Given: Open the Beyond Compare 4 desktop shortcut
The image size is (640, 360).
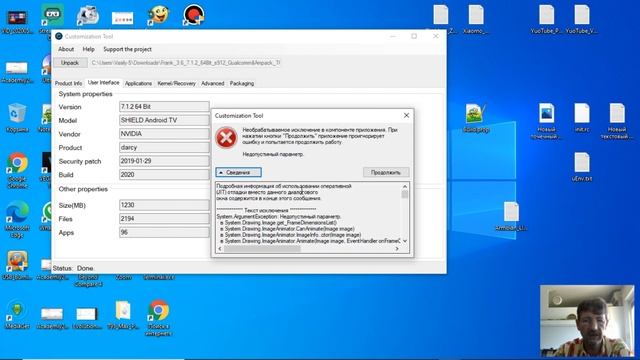Looking at the screenshot, I should click(x=88, y=281).
